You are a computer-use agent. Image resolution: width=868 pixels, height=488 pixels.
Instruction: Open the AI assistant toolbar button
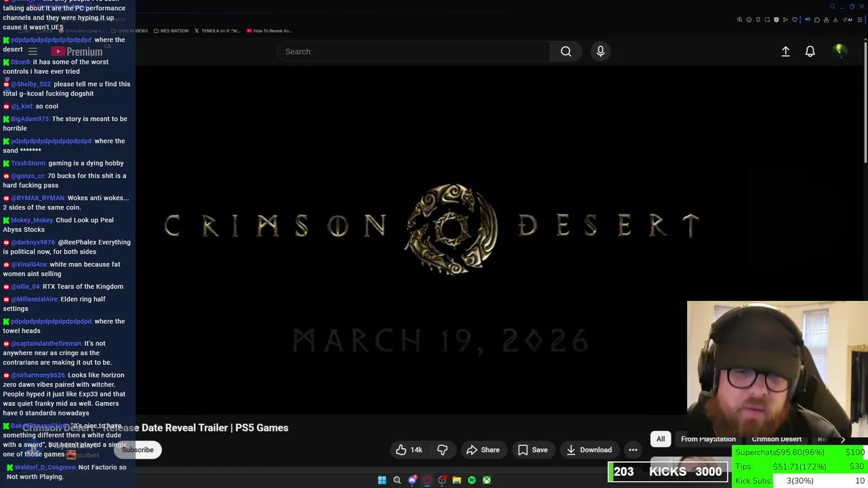click(x=848, y=20)
